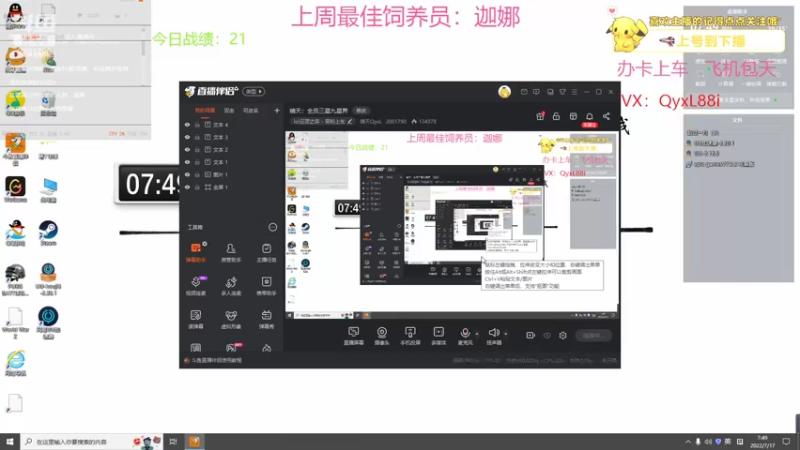
Task: Collapse the 工具箱 toolbox panel
Action: click(x=272, y=227)
